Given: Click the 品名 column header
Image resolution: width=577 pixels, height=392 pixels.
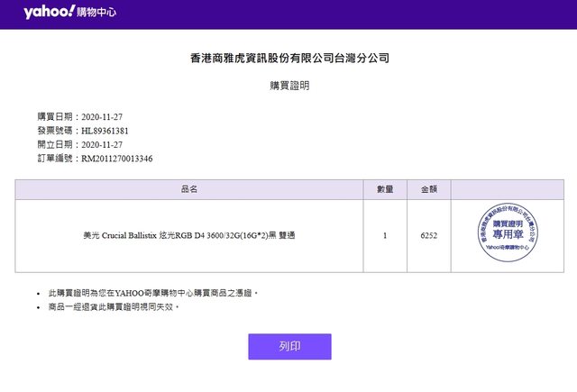Looking at the screenshot, I should click(x=189, y=189).
